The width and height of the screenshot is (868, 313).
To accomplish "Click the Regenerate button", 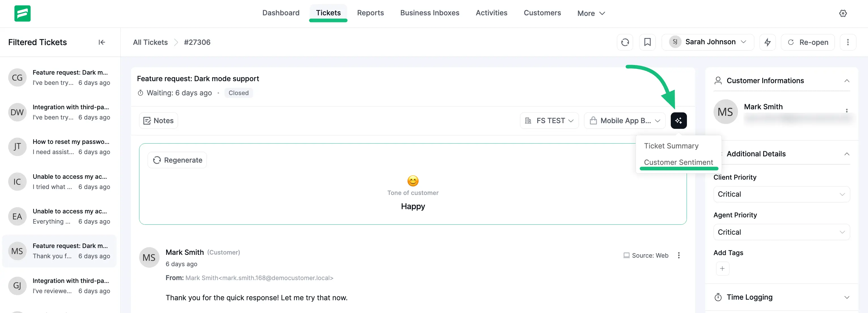I will point(177,160).
